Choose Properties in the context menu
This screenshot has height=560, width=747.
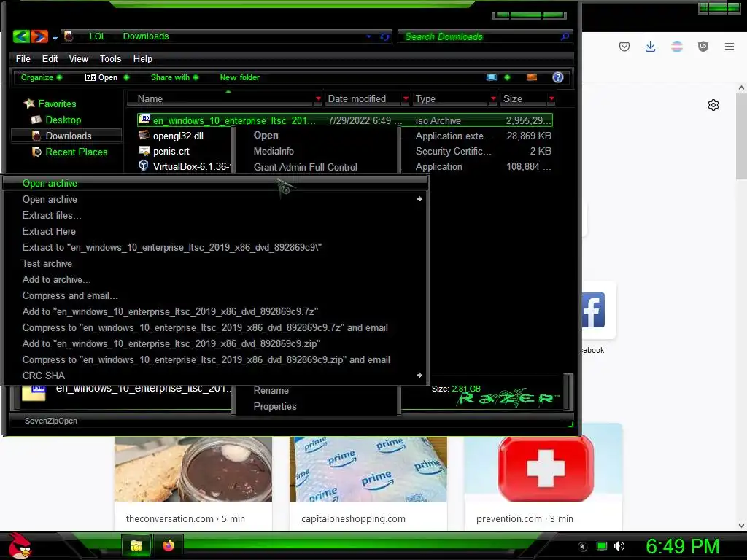(x=275, y=407)
